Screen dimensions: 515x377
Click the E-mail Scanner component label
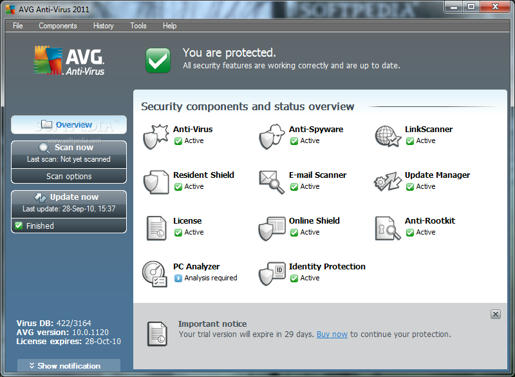318,175
